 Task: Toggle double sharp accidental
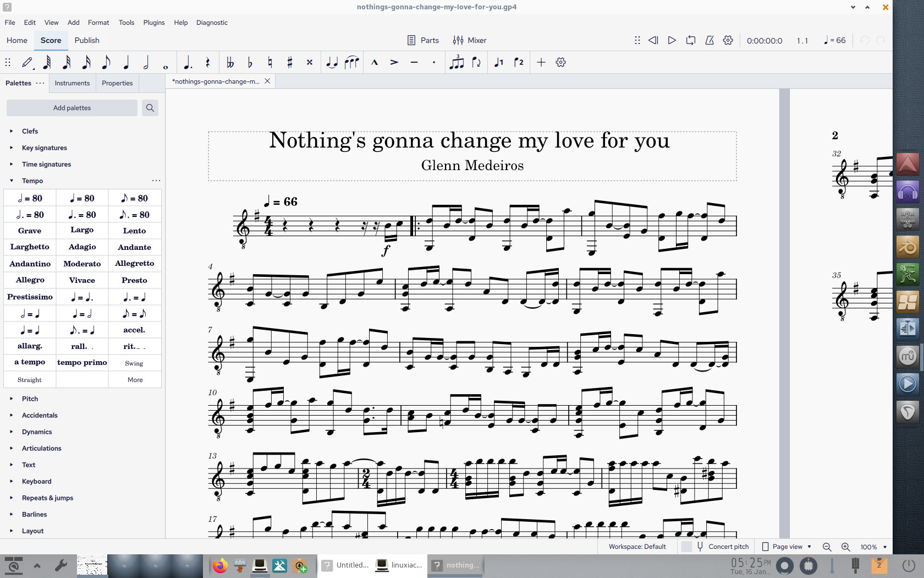tap(309, 62)
